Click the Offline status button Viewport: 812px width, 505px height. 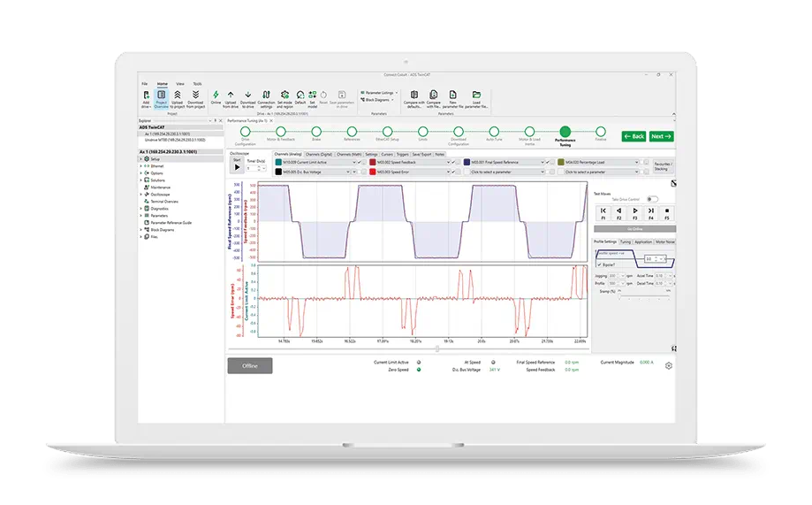coord(250,365)
